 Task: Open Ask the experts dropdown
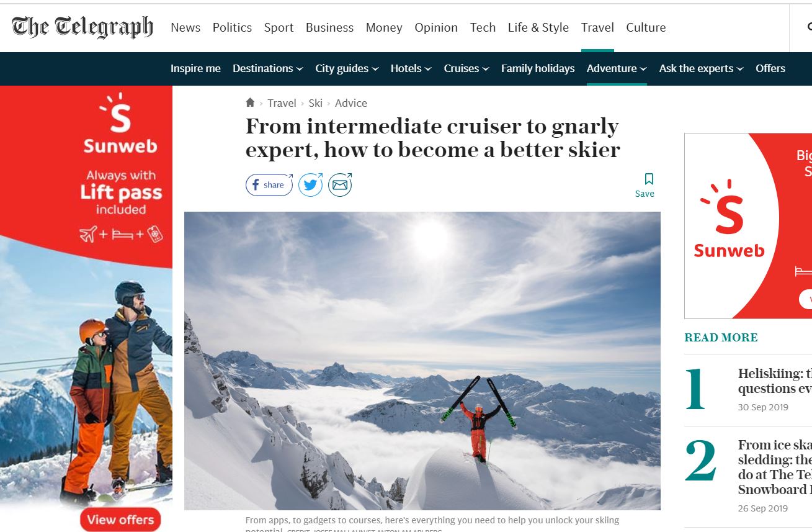tap(701, 68)
